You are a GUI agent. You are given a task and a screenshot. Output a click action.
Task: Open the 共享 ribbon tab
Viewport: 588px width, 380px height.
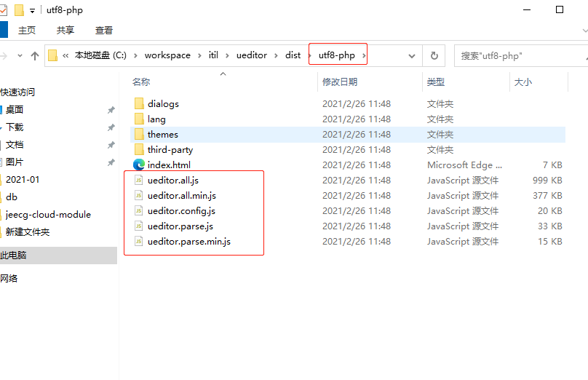pos(65,31)
